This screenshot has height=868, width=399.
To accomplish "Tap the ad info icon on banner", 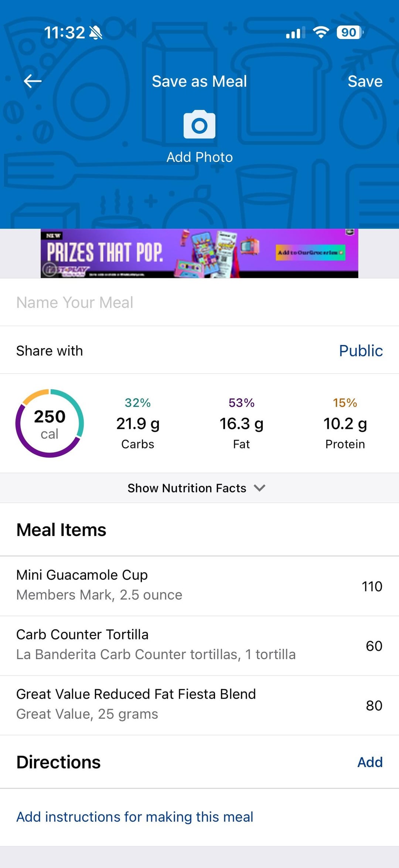I will (x=49, y=269).
